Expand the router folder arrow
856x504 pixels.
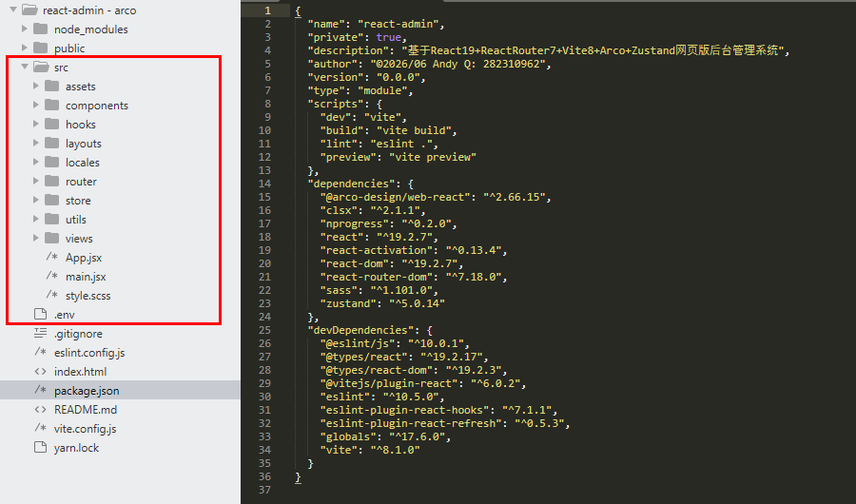pos(36,181)
